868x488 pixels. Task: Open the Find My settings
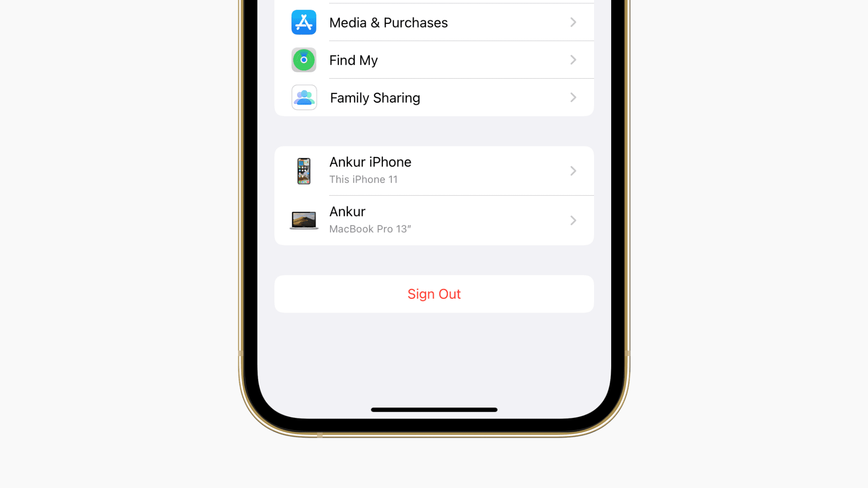coord(434,60)
